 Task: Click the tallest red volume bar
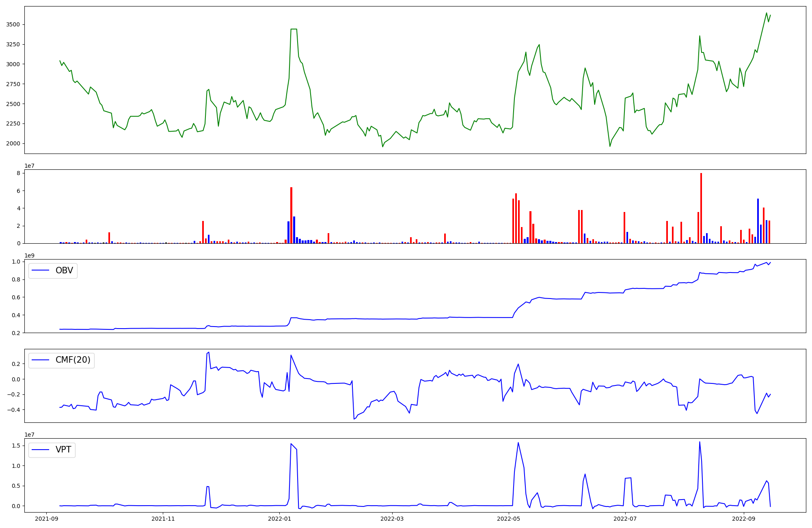click(x=701, y=208)
